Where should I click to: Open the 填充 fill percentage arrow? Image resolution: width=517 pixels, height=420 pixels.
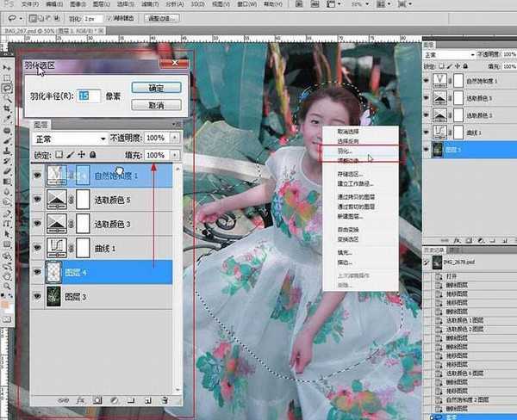click(x=176, y=155)
